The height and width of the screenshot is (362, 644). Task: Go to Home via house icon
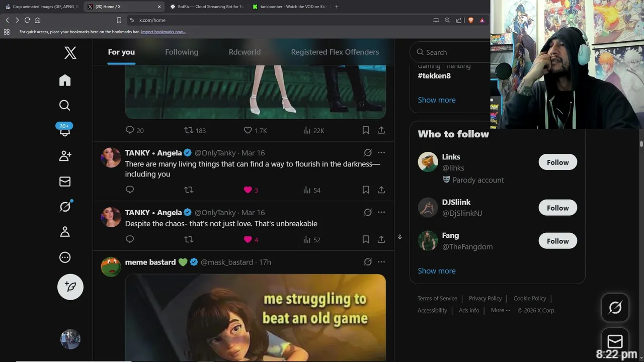pos(65,80)
